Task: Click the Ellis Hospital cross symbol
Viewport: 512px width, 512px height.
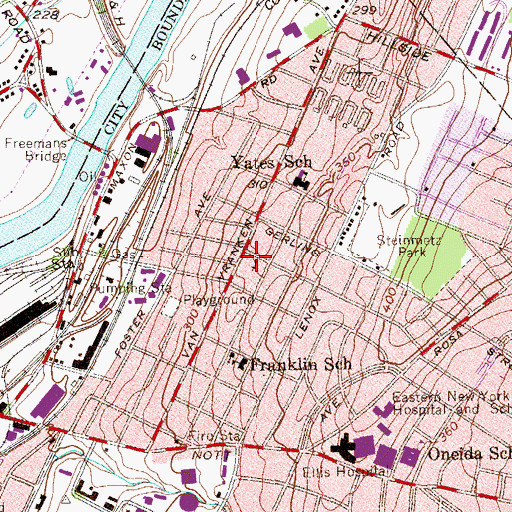Action: [344, 448]
